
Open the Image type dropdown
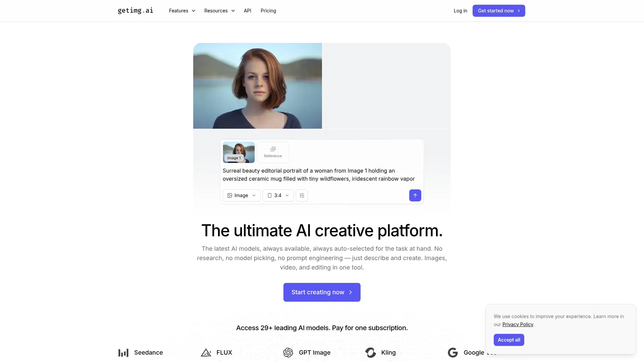(x=241, y=195)
